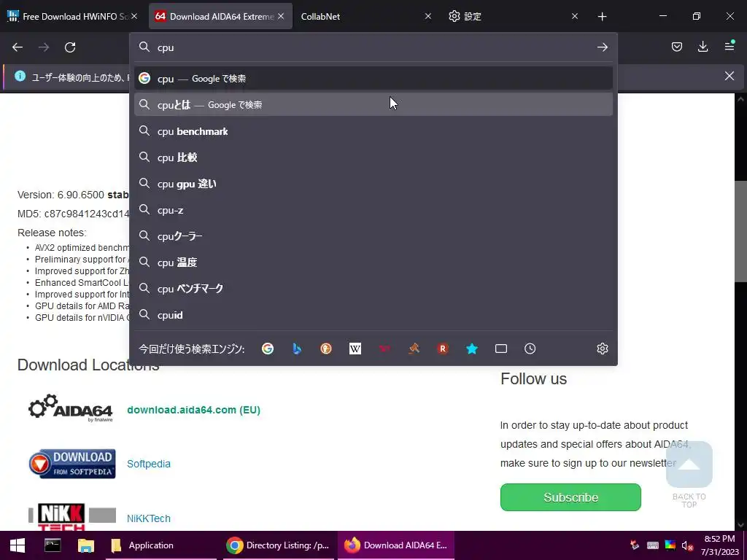Open File Explorer from the taskbar

86,545
